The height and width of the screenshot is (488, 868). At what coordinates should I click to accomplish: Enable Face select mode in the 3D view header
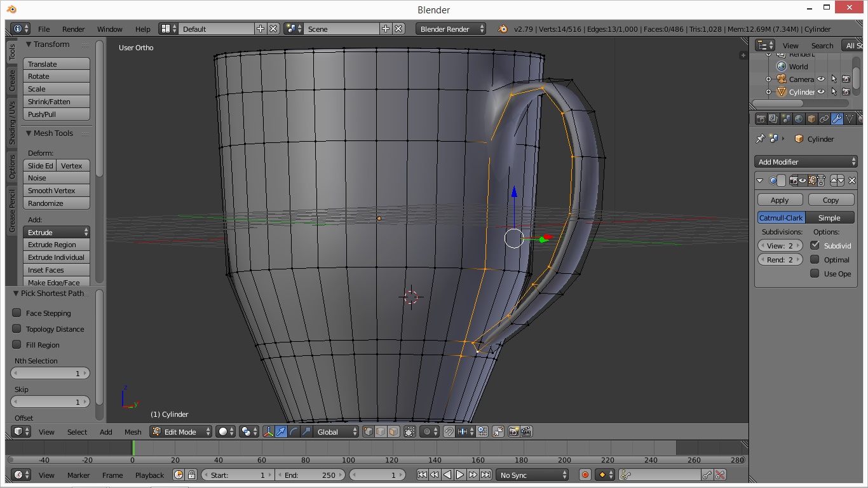pyautogui.click(x=392, y=431)
